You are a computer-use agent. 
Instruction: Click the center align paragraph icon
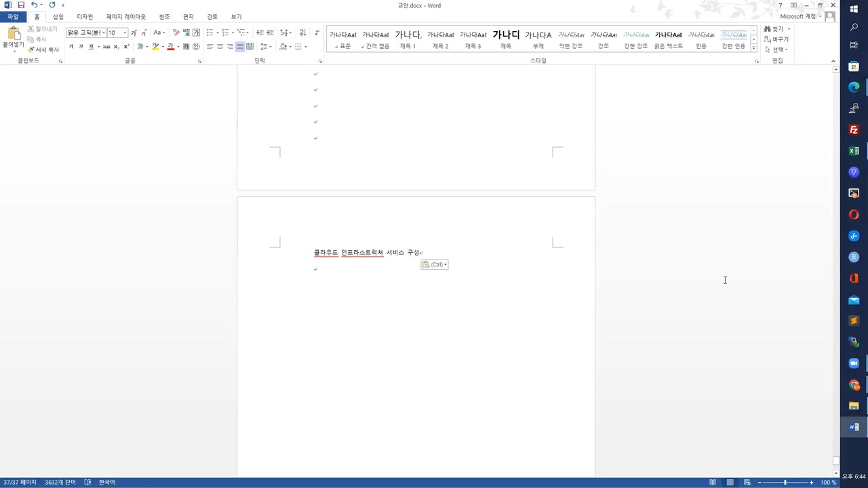point(220,47)
